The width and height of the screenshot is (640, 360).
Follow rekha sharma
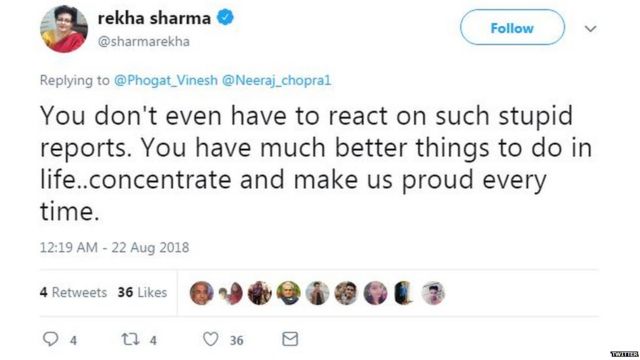(x=512, y=28)
